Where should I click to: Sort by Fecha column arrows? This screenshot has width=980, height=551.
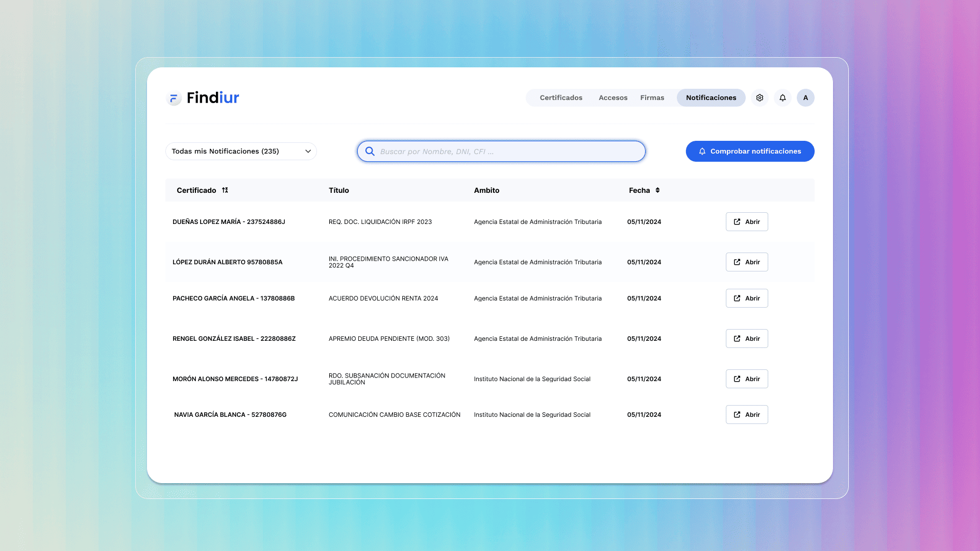(x=657, y=190)
